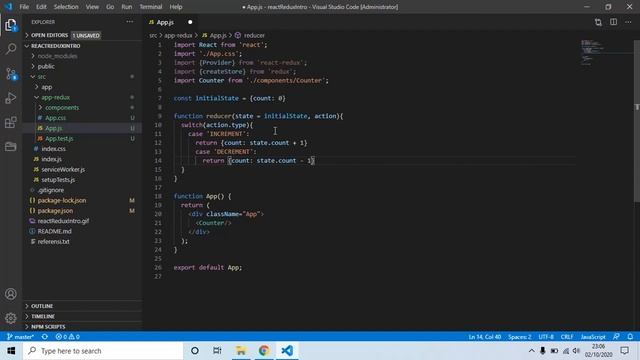Split the editor to the right
Screen dimensions: 640x360
pos(613,22)
